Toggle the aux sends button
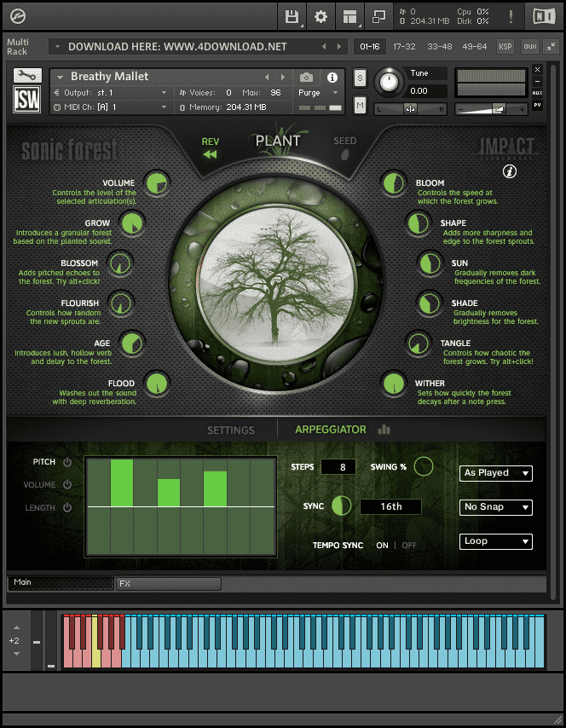Screen dimensions: 566x728 point(530,46)
